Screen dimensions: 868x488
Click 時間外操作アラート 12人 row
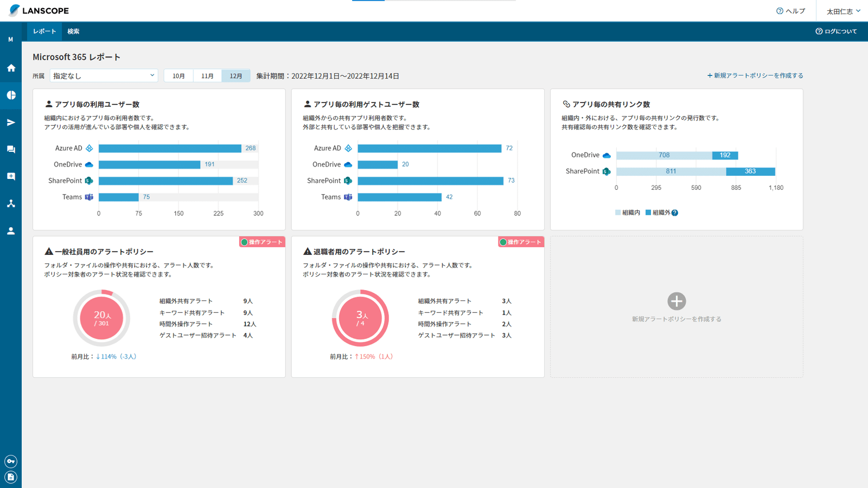(x=208, y=324)
